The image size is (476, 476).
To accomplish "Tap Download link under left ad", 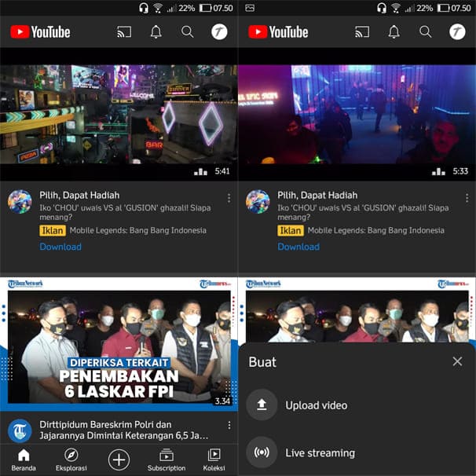I will tap(60, 247).
